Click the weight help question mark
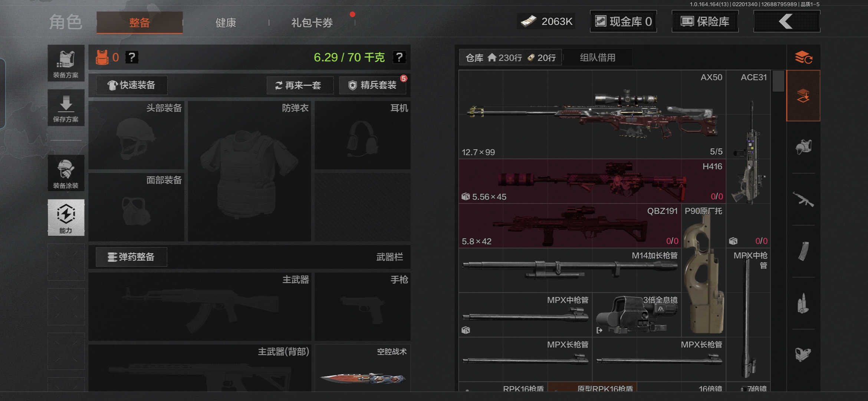 pos(399,57)
